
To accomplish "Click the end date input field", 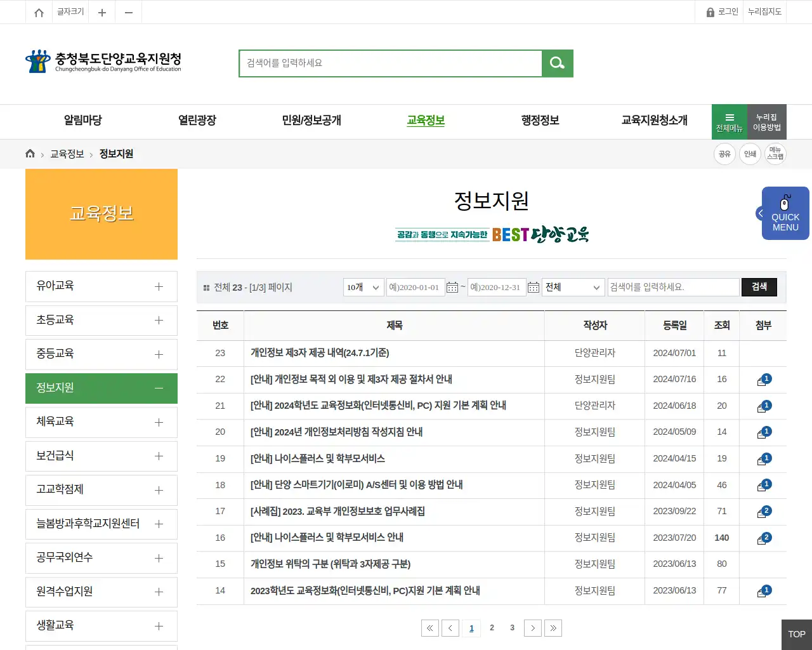I will pyautogui.click(x=497, y=288).
